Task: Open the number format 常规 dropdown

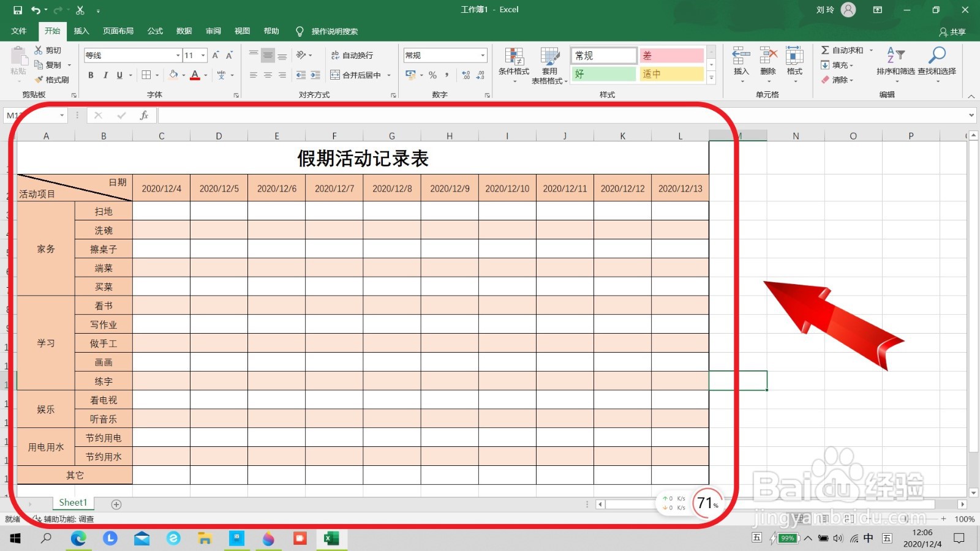Action: click(x=483, y=55)
